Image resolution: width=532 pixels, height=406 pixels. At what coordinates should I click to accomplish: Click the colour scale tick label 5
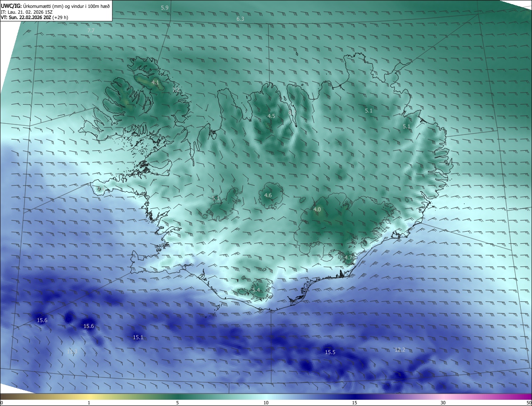coord(177,403)
